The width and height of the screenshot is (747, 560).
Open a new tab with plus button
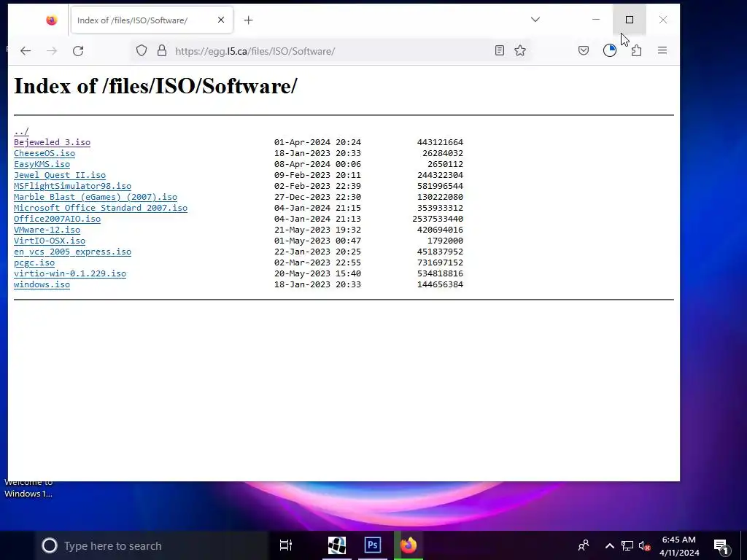click(x=248, y=20)
